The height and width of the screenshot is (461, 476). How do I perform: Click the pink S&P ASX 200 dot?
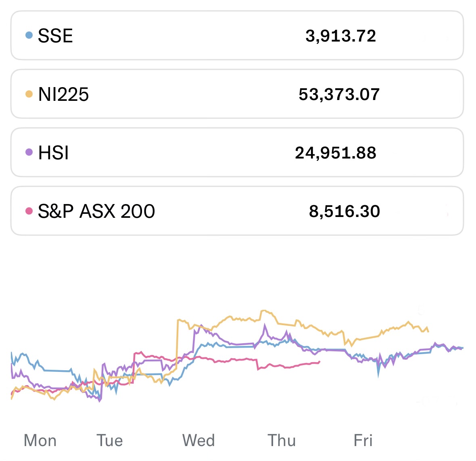(x=29, y=211)
